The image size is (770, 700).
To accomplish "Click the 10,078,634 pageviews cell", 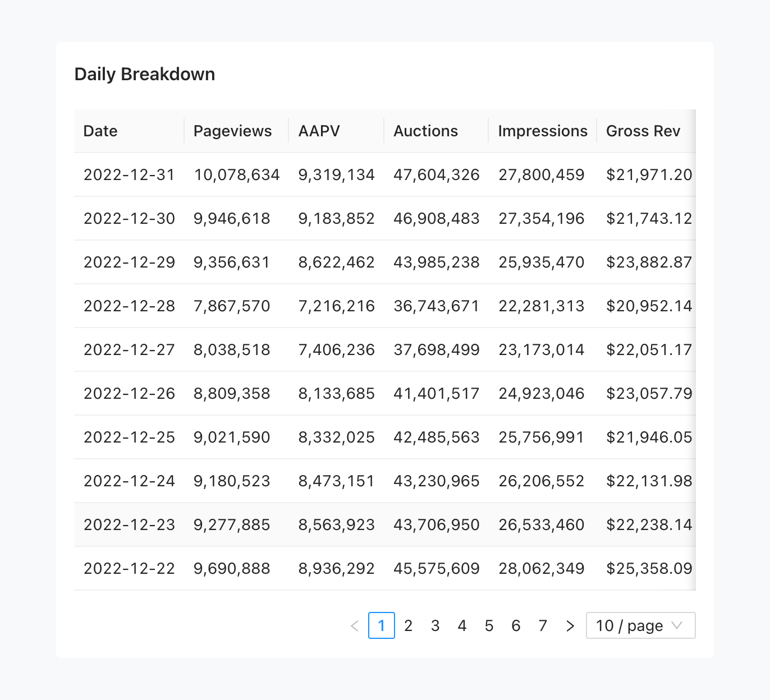I will [237, 175].
